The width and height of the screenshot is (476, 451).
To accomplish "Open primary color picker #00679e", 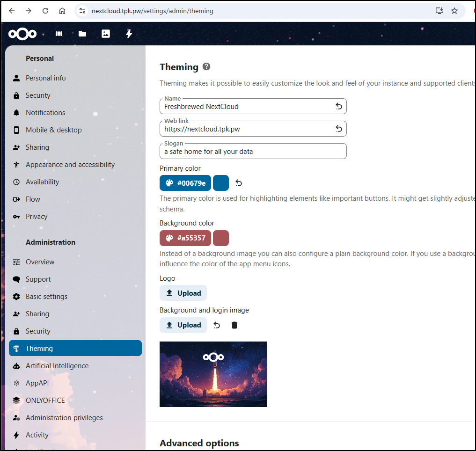I will coord(185,183).
